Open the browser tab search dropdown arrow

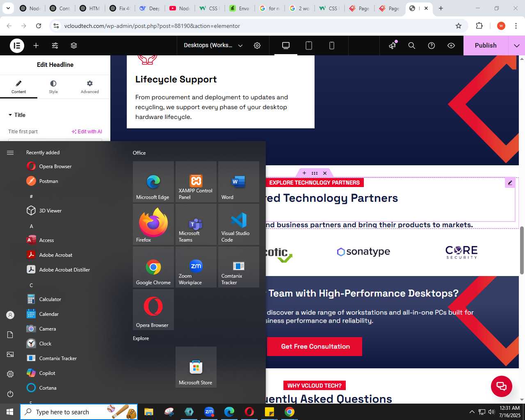coord(8,8)
